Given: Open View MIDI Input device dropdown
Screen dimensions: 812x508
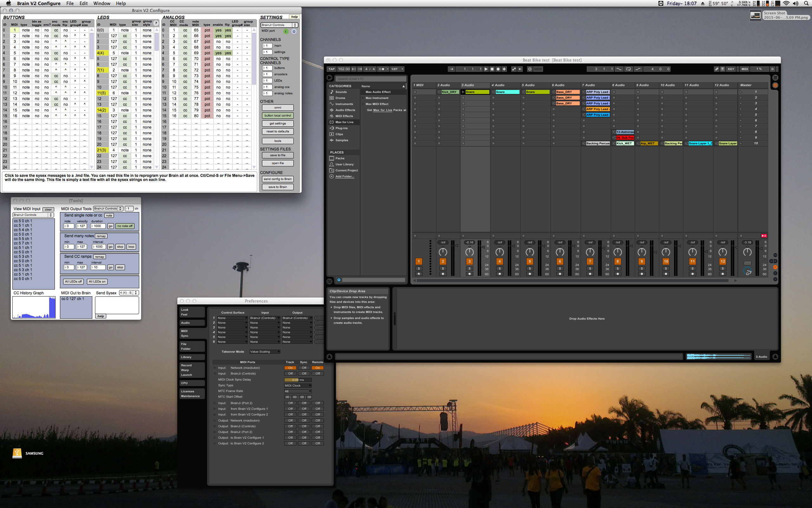Looking at the screenshot, I should tap(33, 215).
